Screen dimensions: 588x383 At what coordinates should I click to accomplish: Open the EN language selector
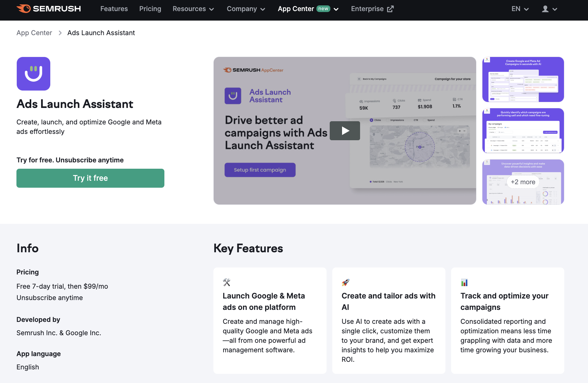[x=520, y=9]
